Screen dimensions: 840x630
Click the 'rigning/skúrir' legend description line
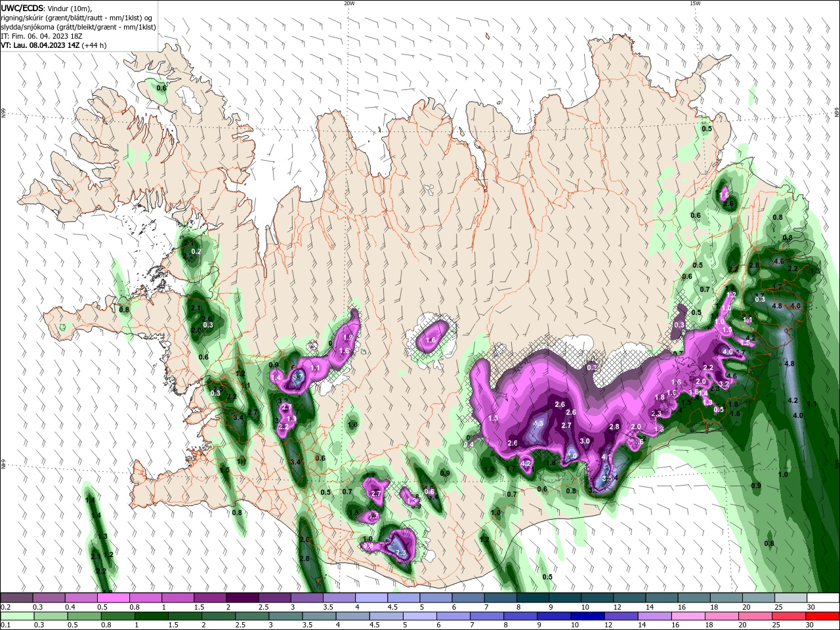tap(77, 18)
